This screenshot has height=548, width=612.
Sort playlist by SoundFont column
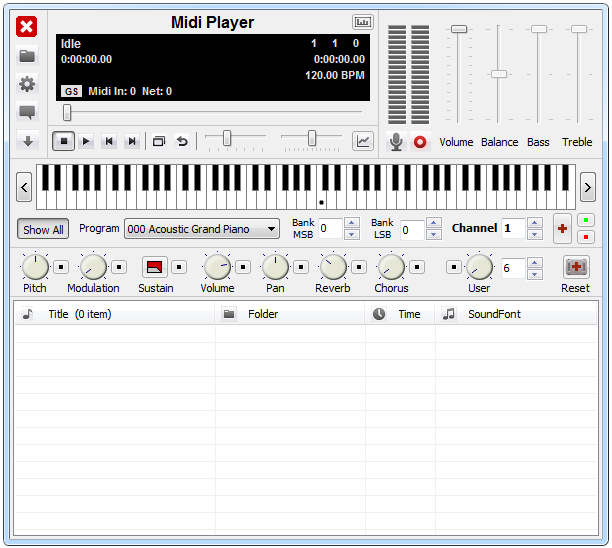[x=516, y=314]
